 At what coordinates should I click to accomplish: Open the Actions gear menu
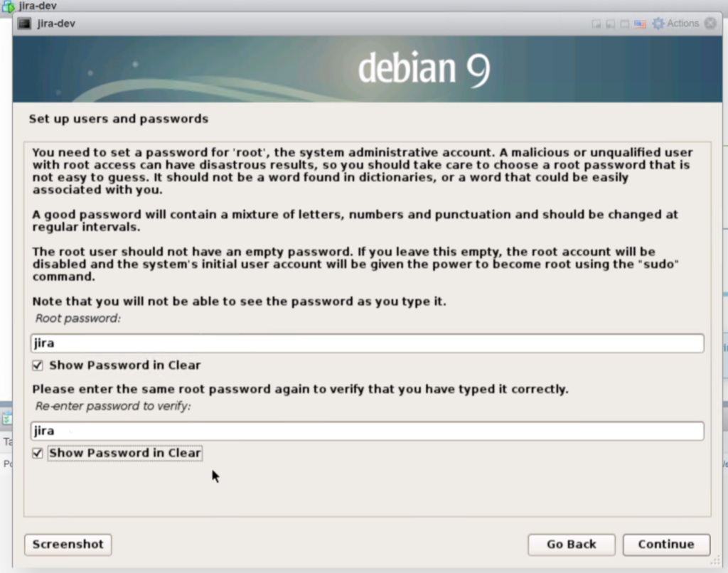(x=675, y=23)
